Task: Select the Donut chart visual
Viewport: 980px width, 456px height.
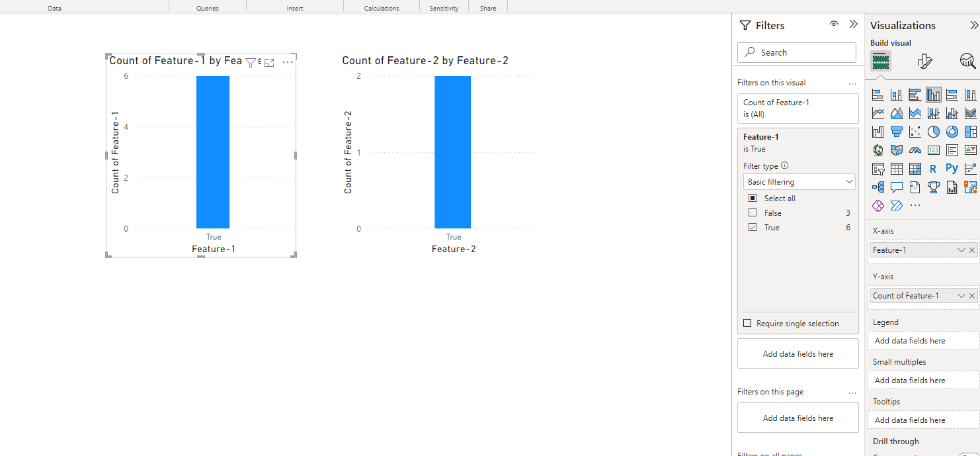Action: (952, 132)
